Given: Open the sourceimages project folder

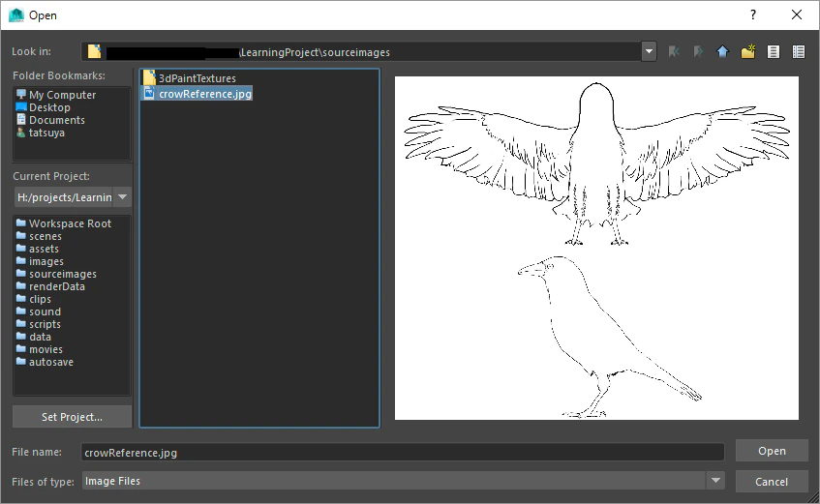Looking at the screenshot, I should point(56,274).
